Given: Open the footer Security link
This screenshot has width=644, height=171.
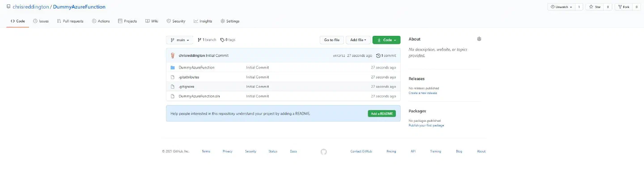Looking at the screenshot, I should click(250, 151).
